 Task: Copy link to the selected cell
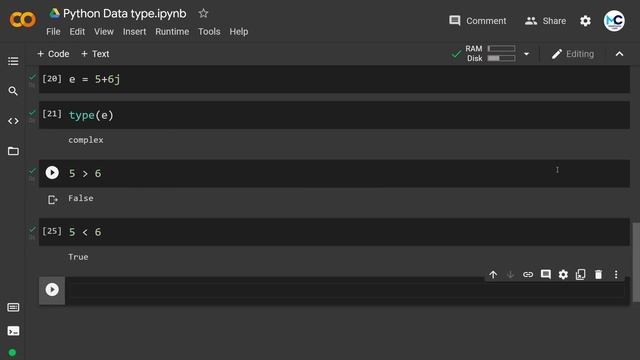point(528,275)
